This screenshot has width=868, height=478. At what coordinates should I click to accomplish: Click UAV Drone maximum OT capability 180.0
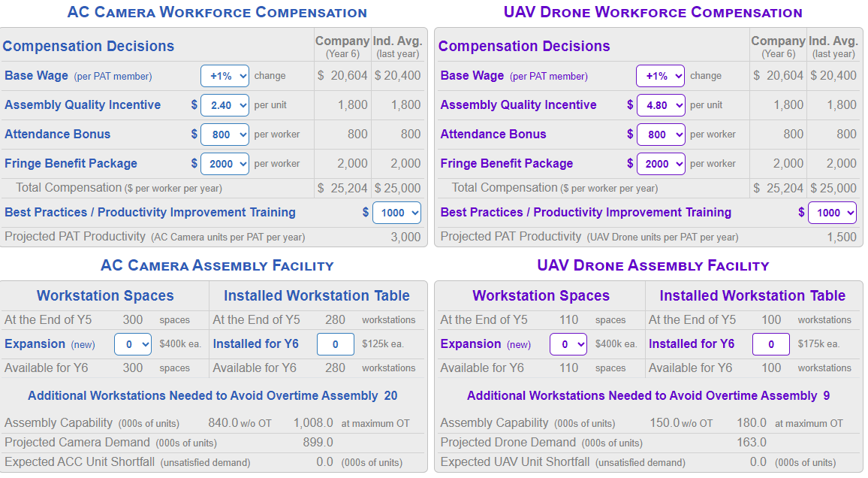coord(751,423)
